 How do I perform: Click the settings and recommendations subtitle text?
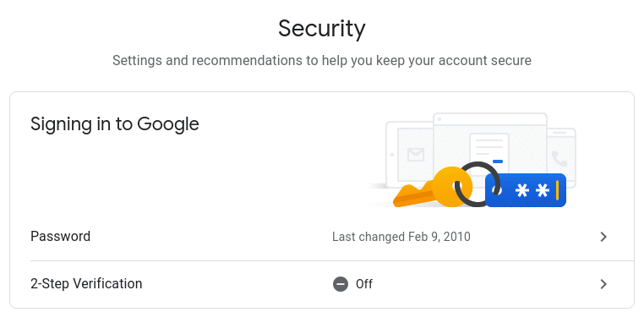[322, 60]
